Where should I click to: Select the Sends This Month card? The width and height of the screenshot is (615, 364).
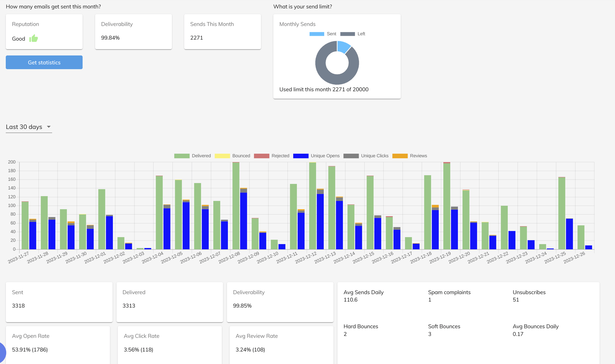222,31
